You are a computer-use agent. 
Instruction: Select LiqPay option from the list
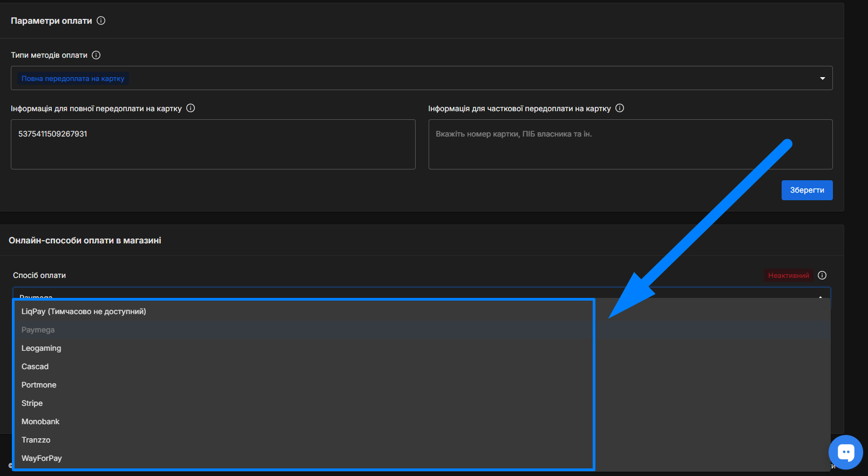(84, 311)
